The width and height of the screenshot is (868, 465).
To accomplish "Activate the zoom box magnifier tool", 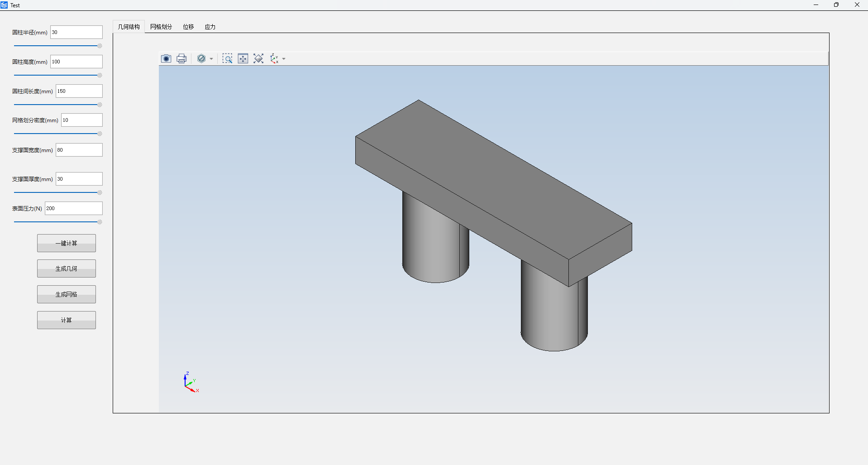I will 227,58.
